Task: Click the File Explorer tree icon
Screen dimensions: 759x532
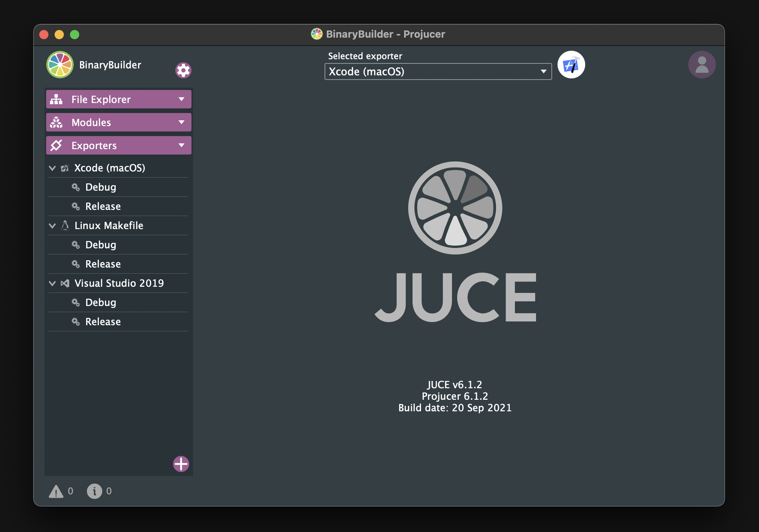Action: (56, 100)
